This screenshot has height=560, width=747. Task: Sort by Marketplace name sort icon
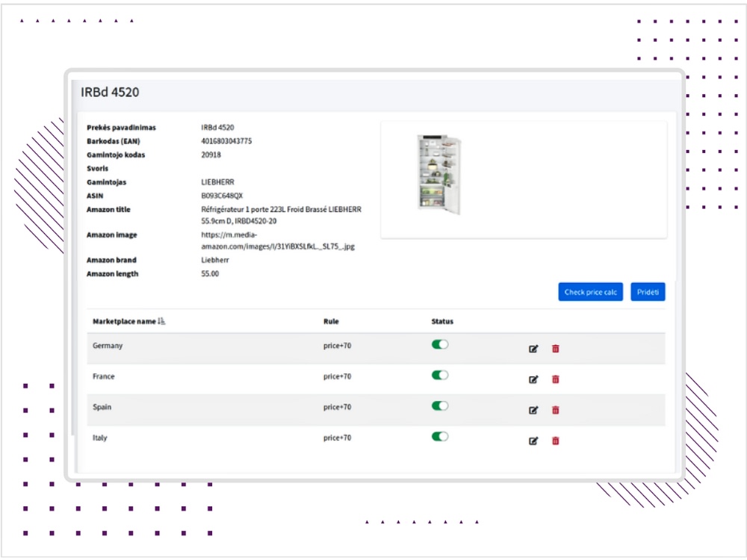coord(161,321)
